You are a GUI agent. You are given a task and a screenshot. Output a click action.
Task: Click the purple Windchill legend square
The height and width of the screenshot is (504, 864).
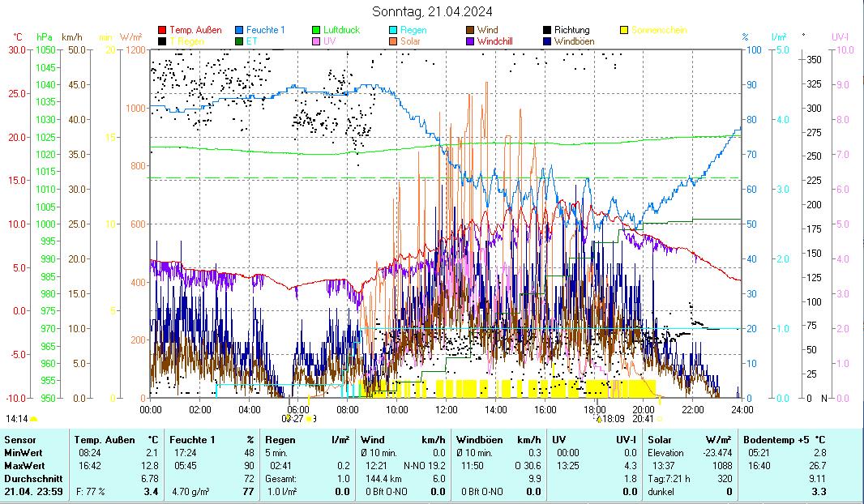[x=470, y=41]
